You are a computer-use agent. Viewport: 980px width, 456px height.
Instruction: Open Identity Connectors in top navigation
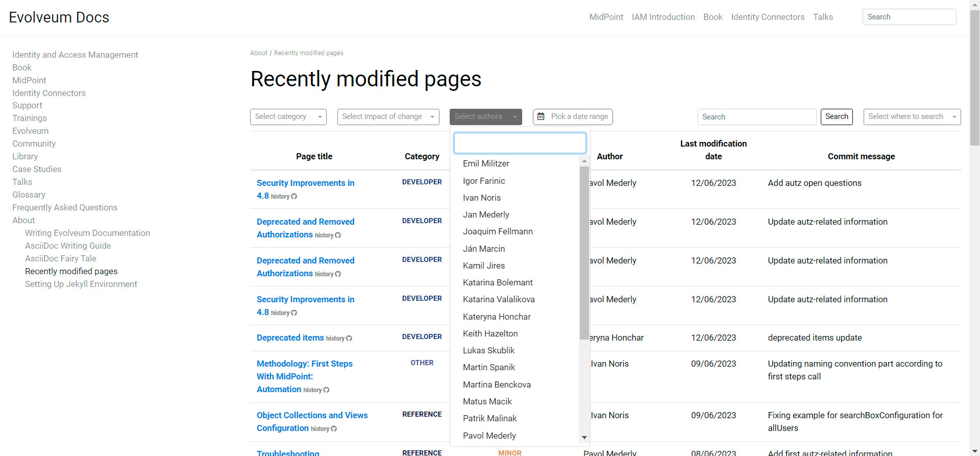point(768,17)
